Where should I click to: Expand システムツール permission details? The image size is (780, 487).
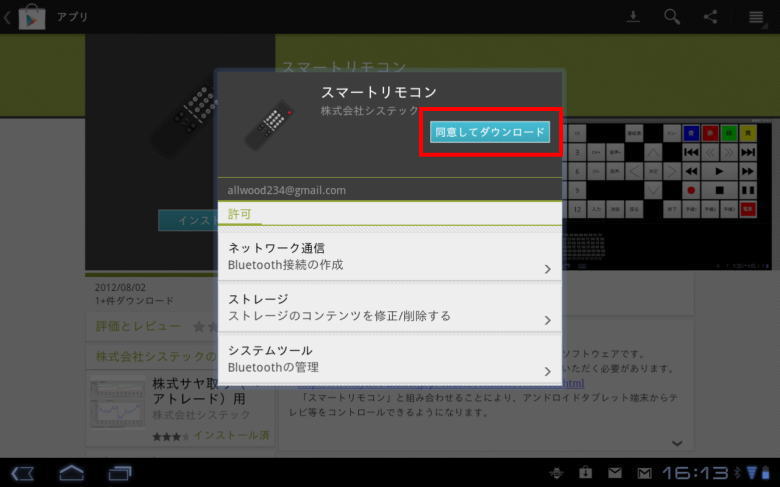(389, 359)
